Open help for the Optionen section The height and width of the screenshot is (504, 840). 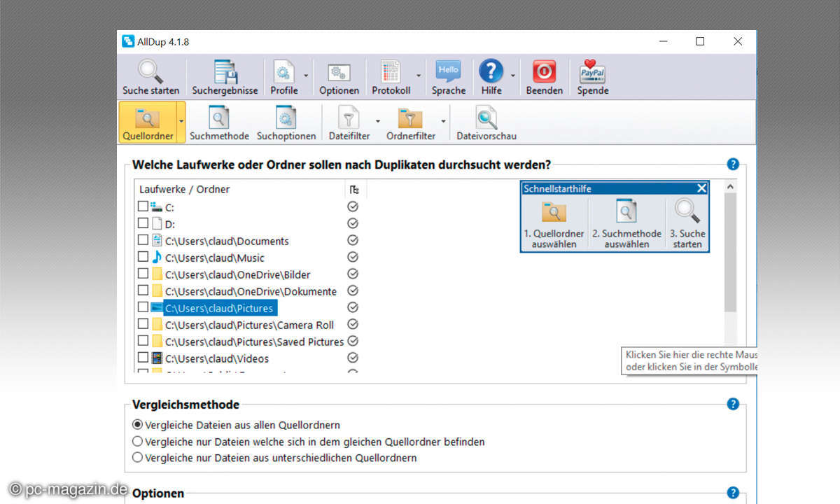[x=733, y=493]
